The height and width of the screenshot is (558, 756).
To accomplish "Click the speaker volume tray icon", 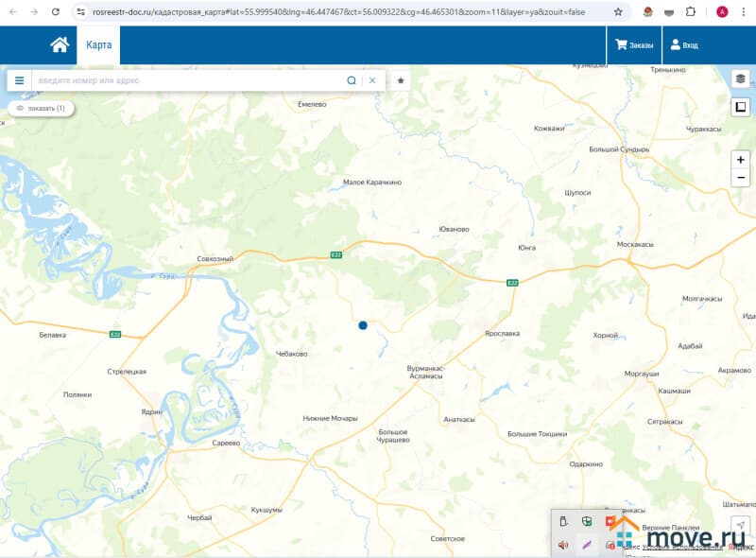I will tap(563, 545).
